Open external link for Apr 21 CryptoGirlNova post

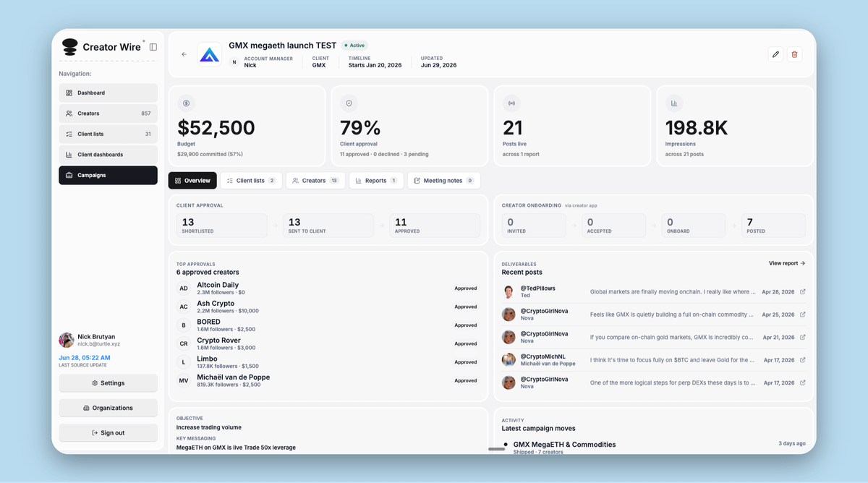click(803, 337)
